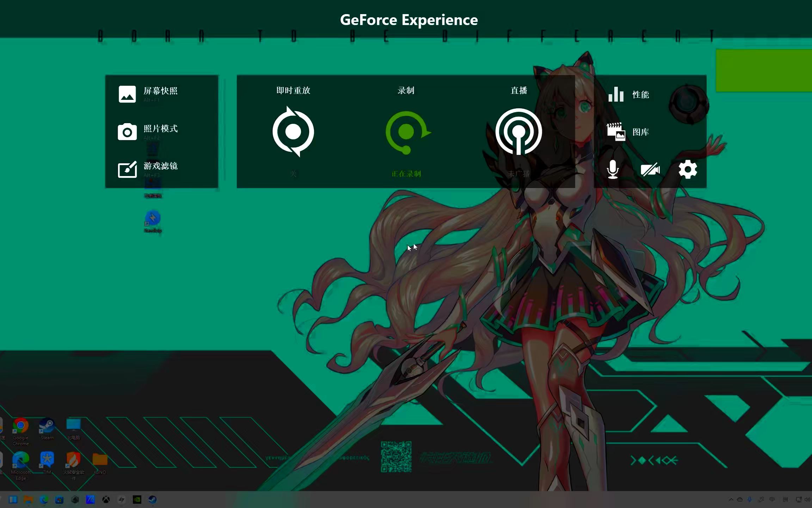This screenshot has height=508, width=812.
Task: Open the 图库 (Gallery) panel icon
Action: 617,132
